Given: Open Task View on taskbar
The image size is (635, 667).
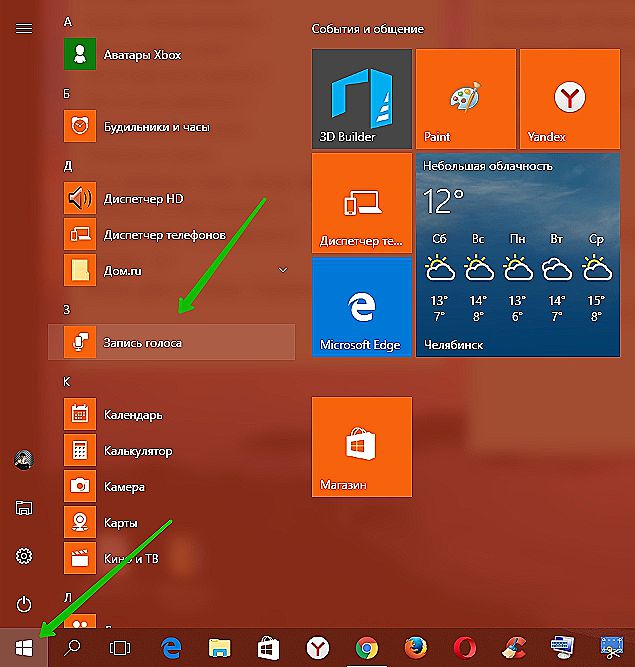Looking at the screenshot, I should [120, 648].
